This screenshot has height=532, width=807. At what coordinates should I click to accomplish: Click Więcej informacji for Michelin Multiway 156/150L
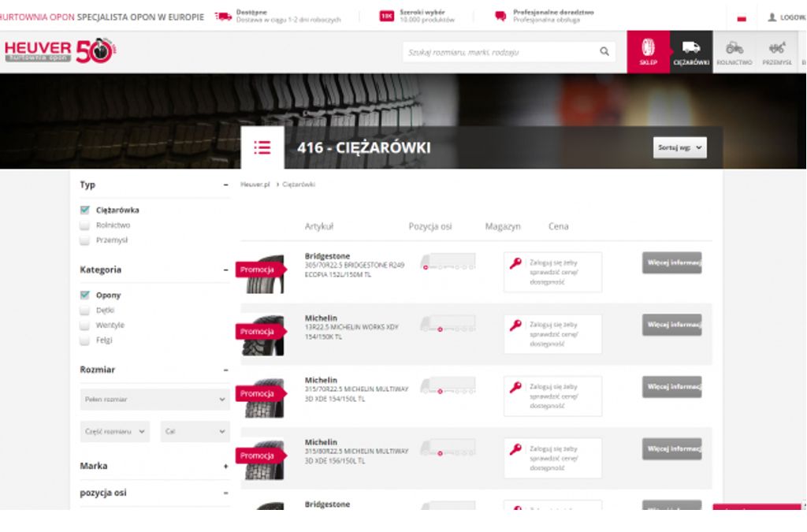tap(671, 448)
